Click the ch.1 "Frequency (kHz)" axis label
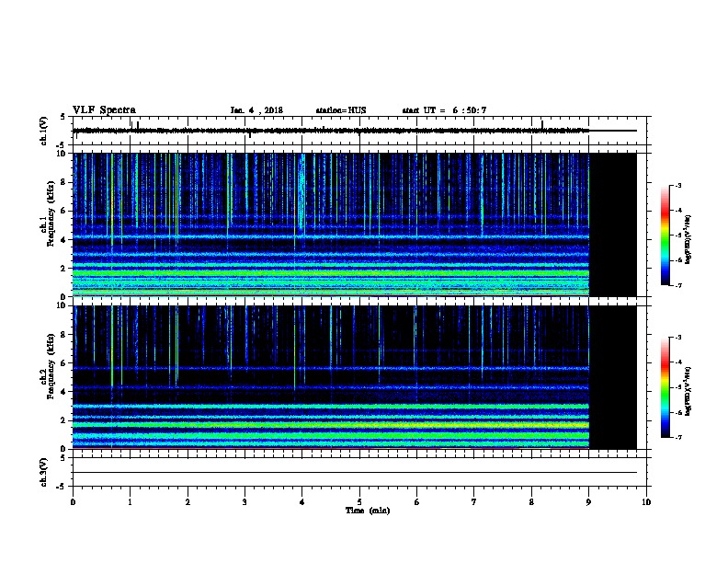728x563 pixels. 51,213
